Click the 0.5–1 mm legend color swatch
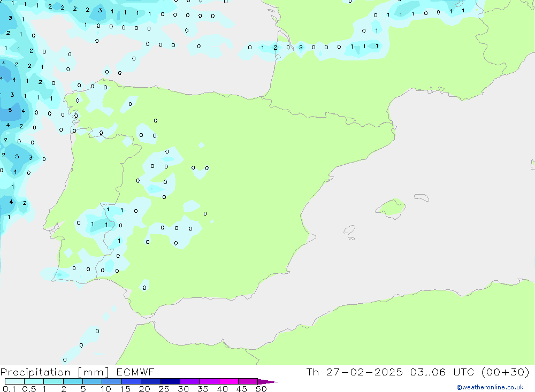 [x=34, y=381]
